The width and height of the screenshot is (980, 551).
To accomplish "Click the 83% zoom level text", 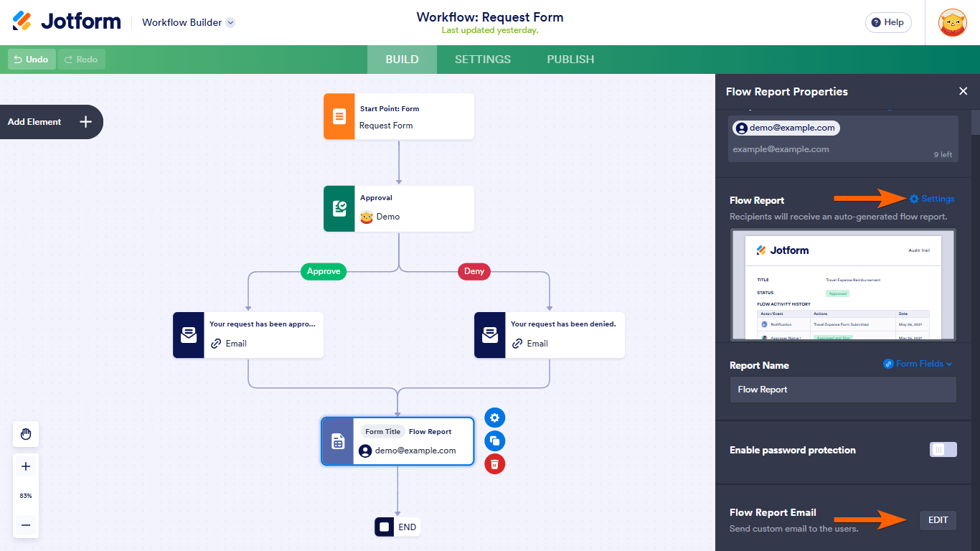I will pyautogui.click(x=26, y=496).
